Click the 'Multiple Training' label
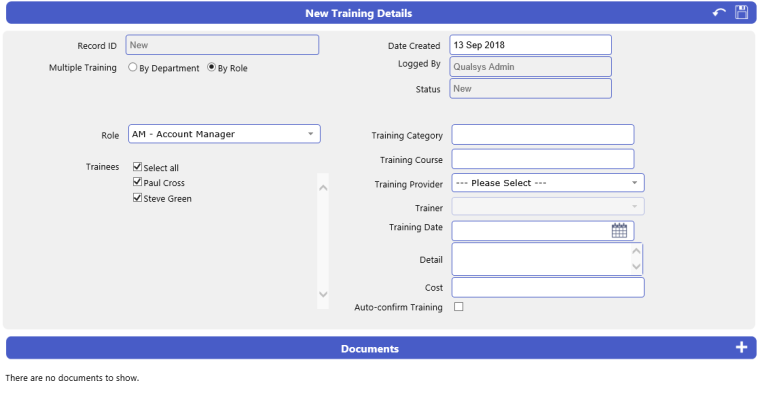760x400 pixels. (x=83, y=67)
